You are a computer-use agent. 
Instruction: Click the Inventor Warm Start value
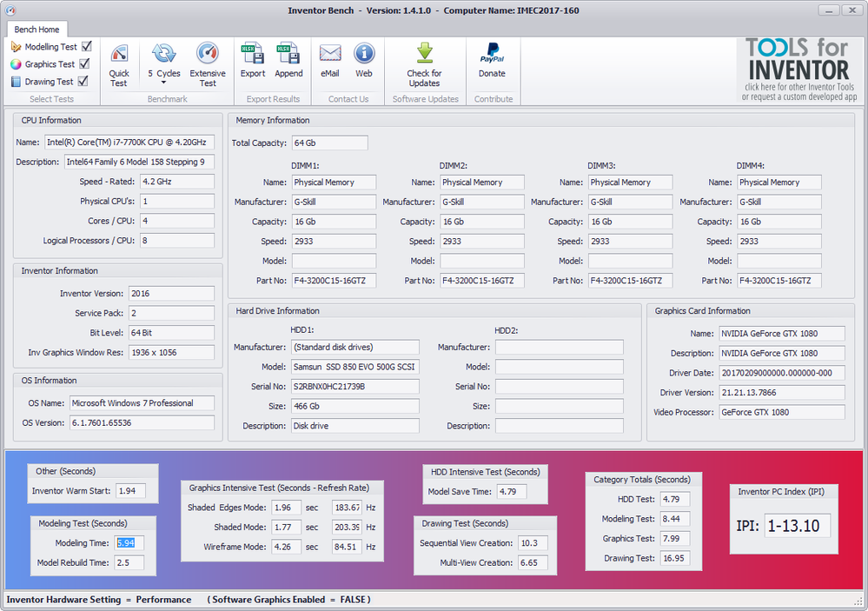(x=130, y=491)
